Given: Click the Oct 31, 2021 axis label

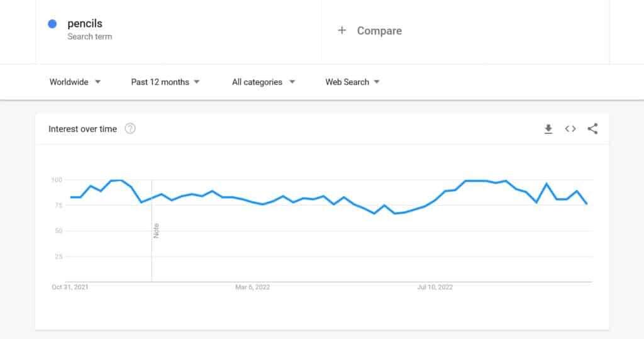Looking at the screenshot, I should (70, 287).
